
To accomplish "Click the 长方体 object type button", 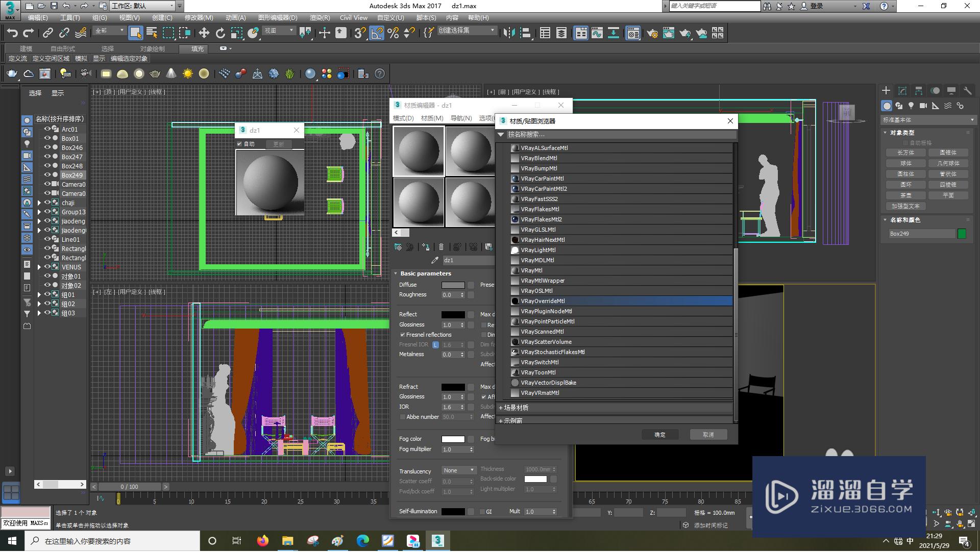I will (906, 153).
